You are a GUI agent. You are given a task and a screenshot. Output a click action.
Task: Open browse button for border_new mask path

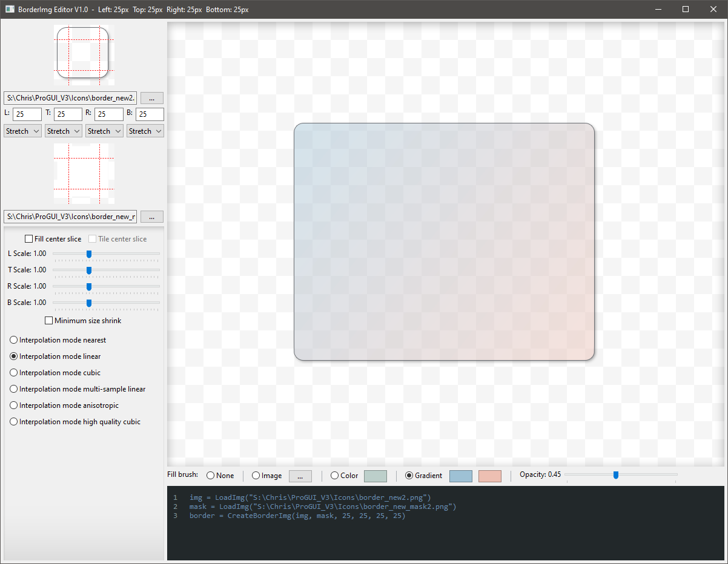click(x=152, y=217)
